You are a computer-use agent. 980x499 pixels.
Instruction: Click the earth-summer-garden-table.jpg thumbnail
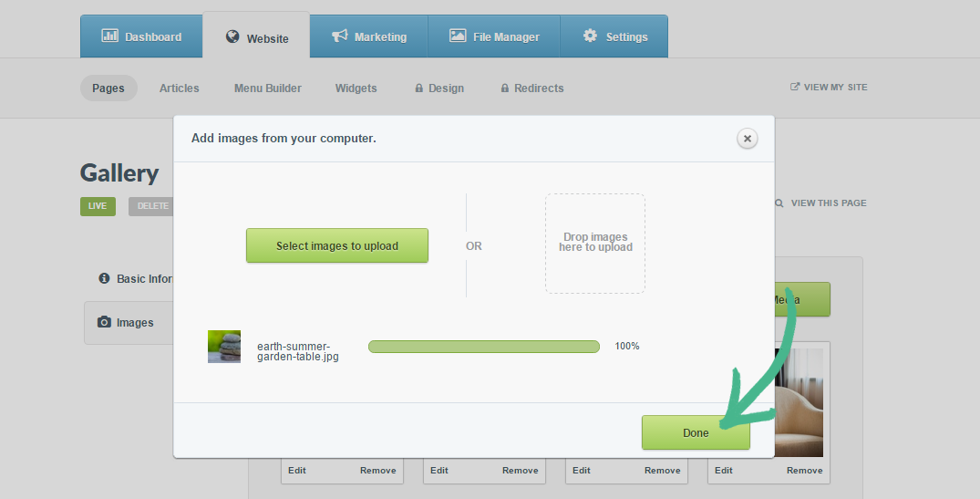click(224, 347)
